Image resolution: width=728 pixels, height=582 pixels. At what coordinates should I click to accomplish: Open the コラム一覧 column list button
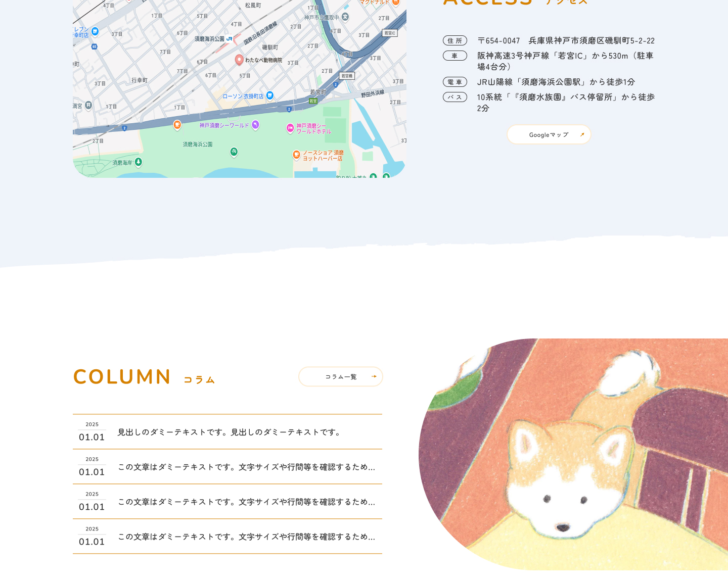pos(340,376)
